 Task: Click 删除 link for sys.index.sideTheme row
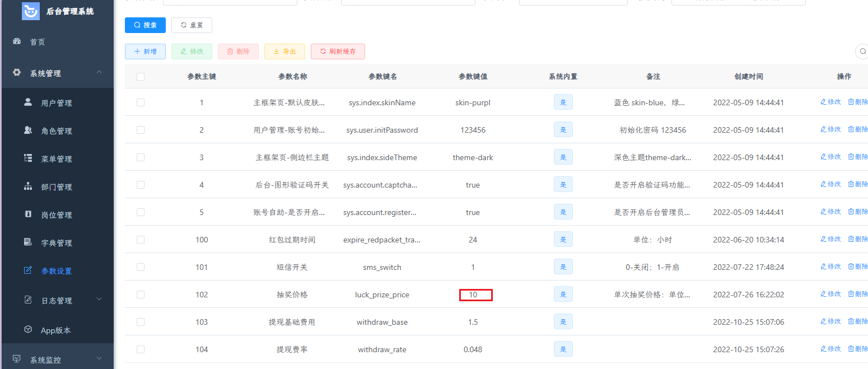click(x=858, y=157)
